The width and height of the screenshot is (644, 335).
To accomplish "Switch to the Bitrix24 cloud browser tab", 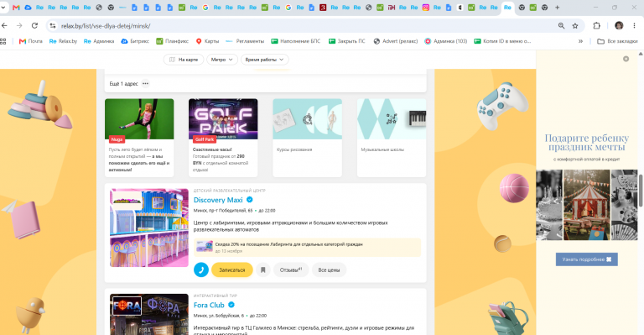I will 28,8.
